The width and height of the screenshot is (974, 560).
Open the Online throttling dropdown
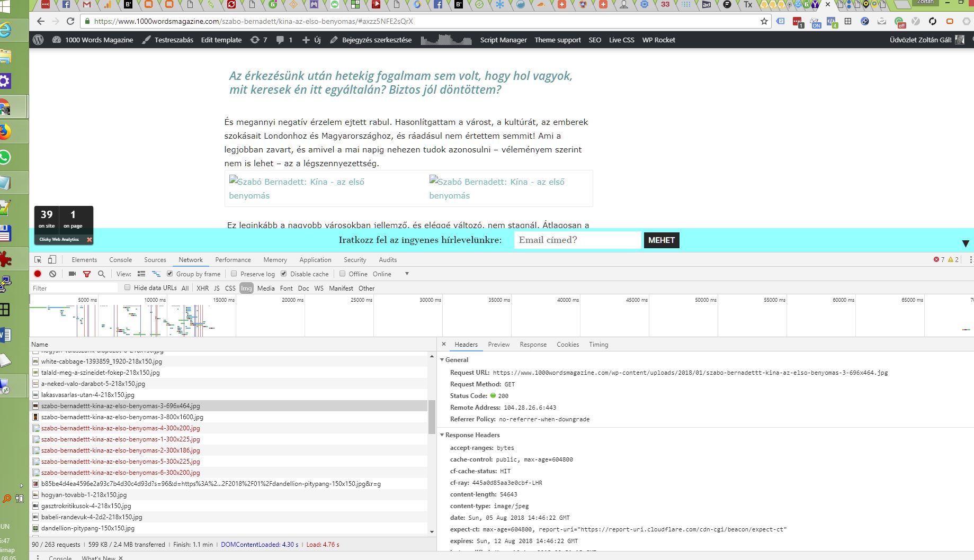coord(391,274)
